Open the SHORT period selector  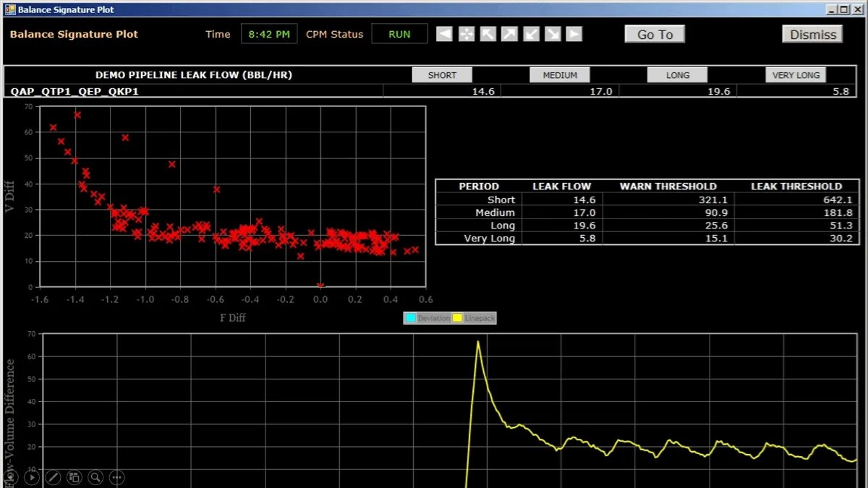pyautogui.click(x=442, y=74)
